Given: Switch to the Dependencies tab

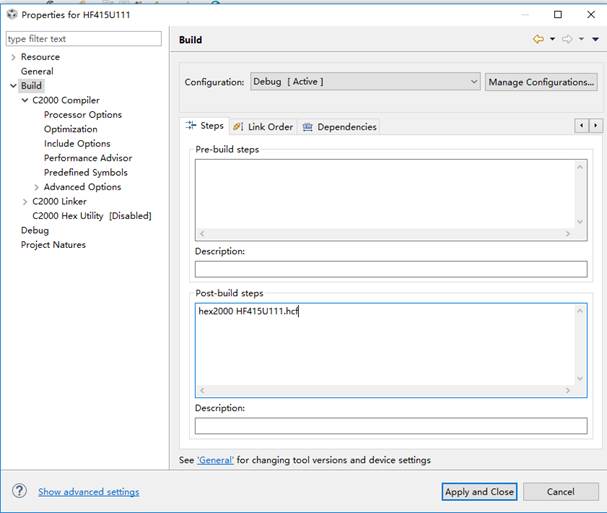Looking at the screenshot, I should click(x=340, y=127).
